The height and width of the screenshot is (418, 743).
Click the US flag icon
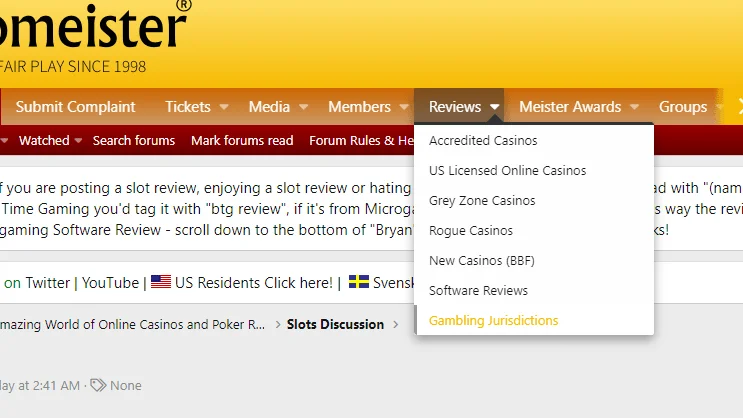pyautogui.click(x=161, y=282)
